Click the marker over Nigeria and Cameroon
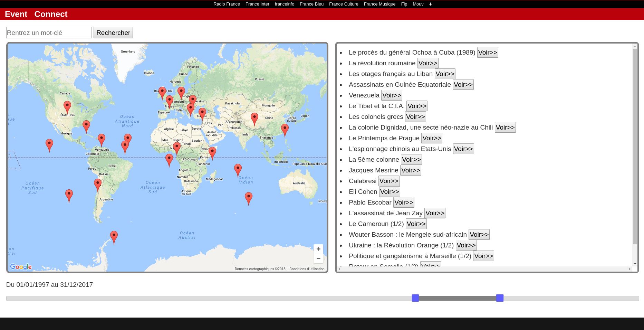Viewport: 644px width, 330px height. (x=177, y=149)
